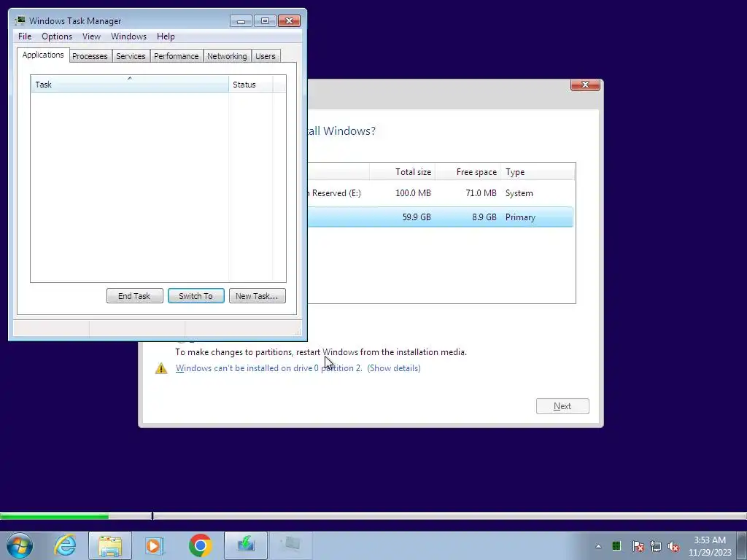Select the 59.9 GB Primary partition row
This screenshot has height=560, width=747.
tap(440, 217)
